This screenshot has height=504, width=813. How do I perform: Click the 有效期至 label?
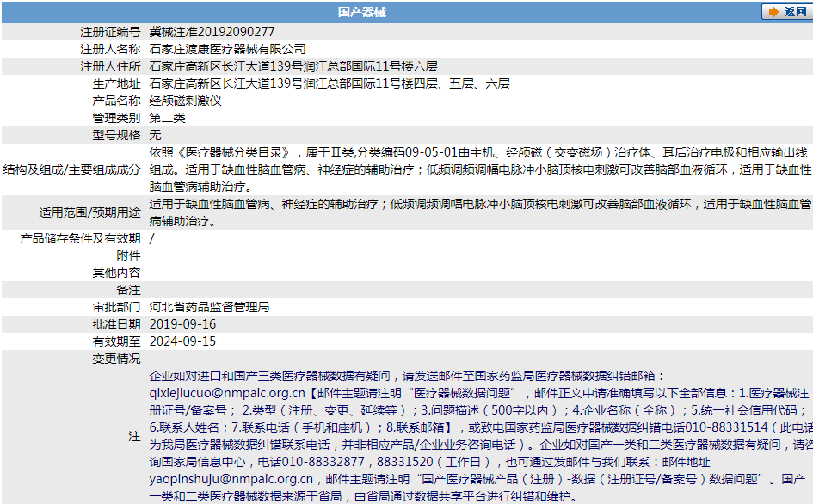coord(116,341)
